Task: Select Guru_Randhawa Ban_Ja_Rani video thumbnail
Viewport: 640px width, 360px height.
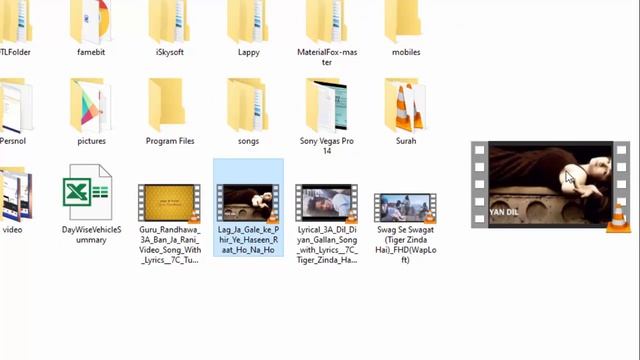Action: click(169, 203)
